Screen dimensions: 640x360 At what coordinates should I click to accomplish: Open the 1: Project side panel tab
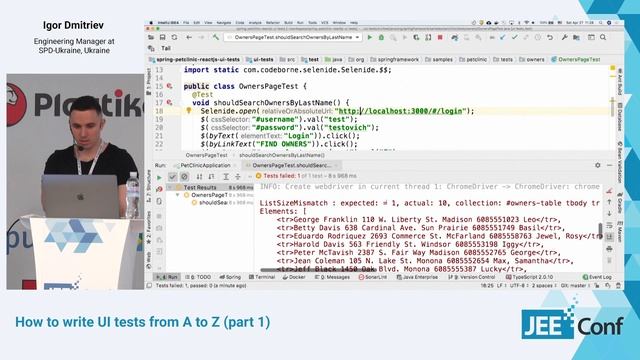149,82
